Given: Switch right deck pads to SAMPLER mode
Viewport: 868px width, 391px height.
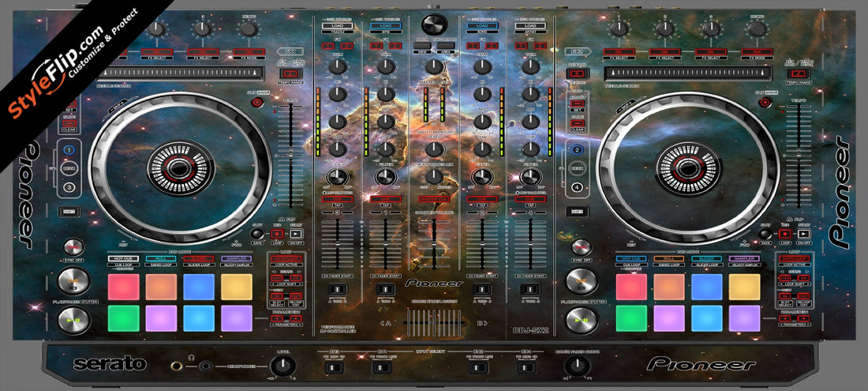Looking at the screenshot, I should (744, 258).
